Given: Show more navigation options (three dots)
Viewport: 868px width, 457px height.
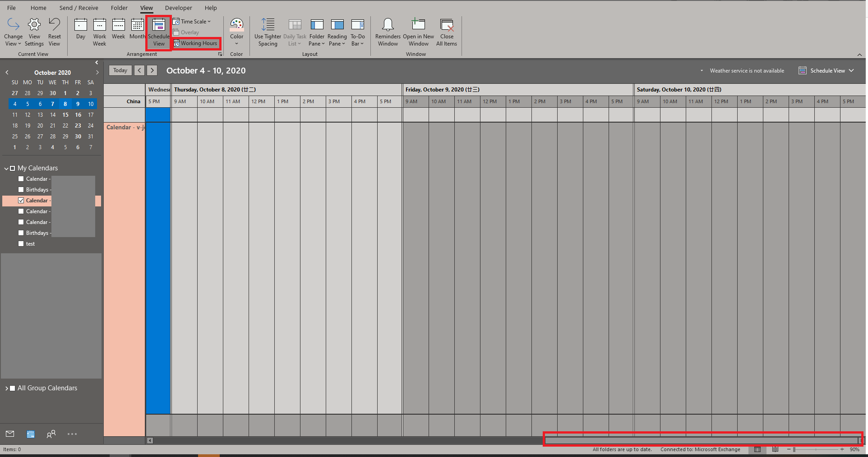Looking at the screenshot, I should pyautogui.click(x=72, y=434).
